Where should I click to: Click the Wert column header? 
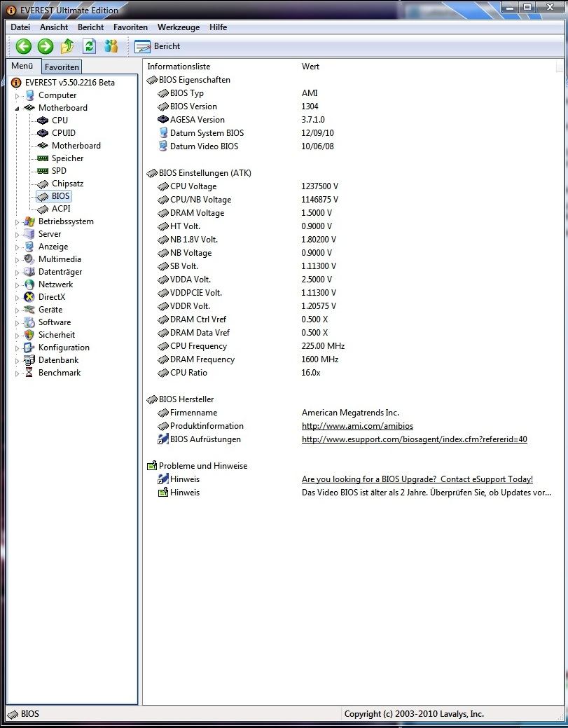(310, 67)
